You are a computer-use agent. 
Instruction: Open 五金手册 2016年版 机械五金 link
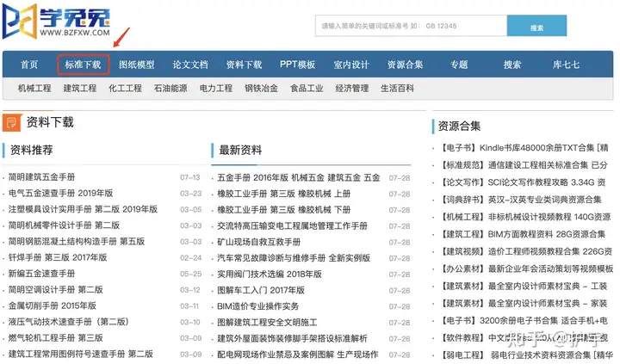click(x=299, y=178)
